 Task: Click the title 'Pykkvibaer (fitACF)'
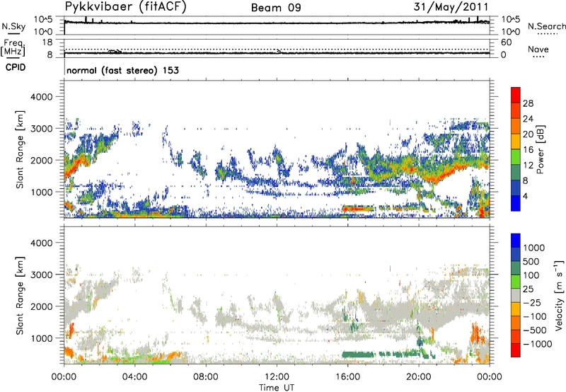(x=125, y=6)
